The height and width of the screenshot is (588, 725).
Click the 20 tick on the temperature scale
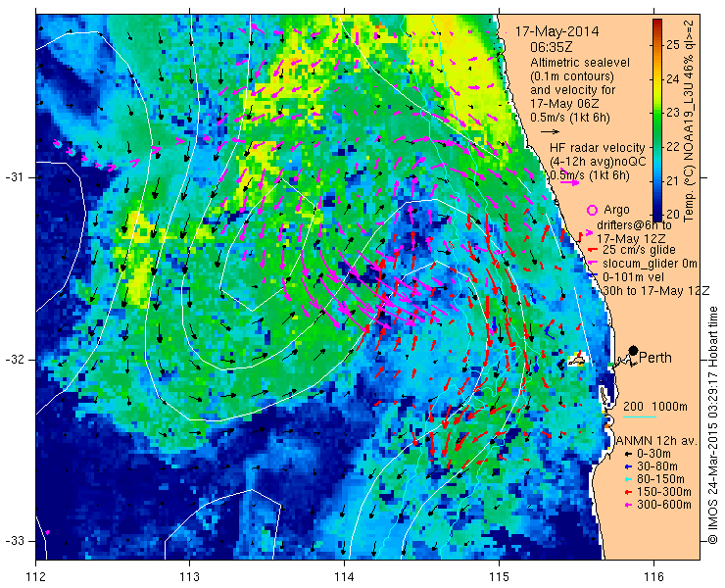[x=672, y=215]
